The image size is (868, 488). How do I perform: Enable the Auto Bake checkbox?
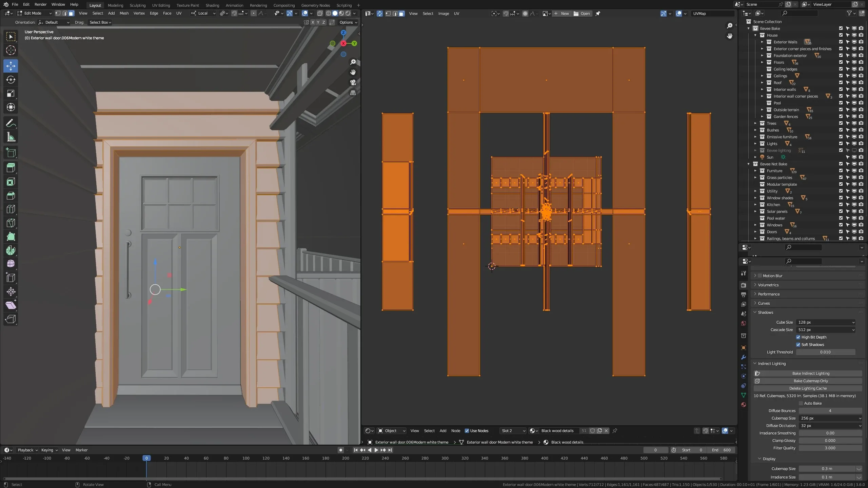pyautogui.click(x=801, y=403)
